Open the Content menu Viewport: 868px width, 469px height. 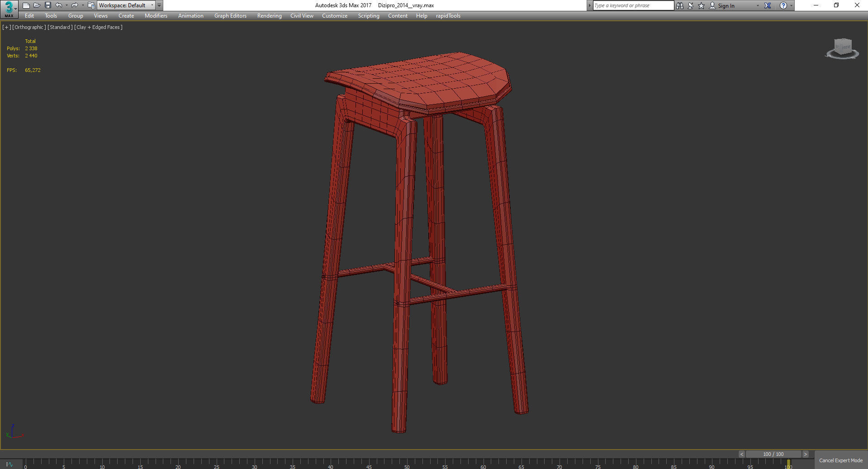click(x=398, y=16)
